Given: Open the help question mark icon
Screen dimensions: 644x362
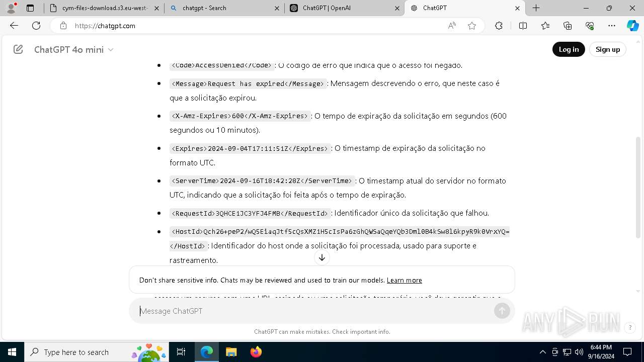Looking at the screenshot, I should [x=629, y=328].
